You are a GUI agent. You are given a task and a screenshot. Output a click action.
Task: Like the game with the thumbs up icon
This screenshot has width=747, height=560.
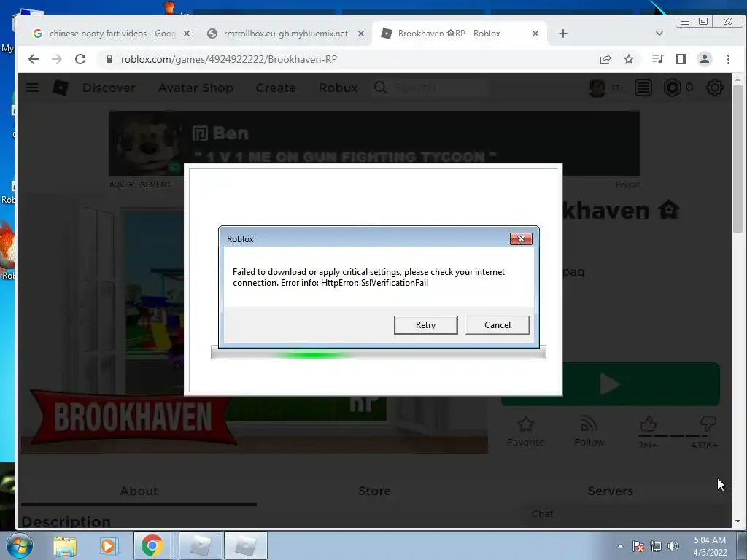(x=648, y=424)
